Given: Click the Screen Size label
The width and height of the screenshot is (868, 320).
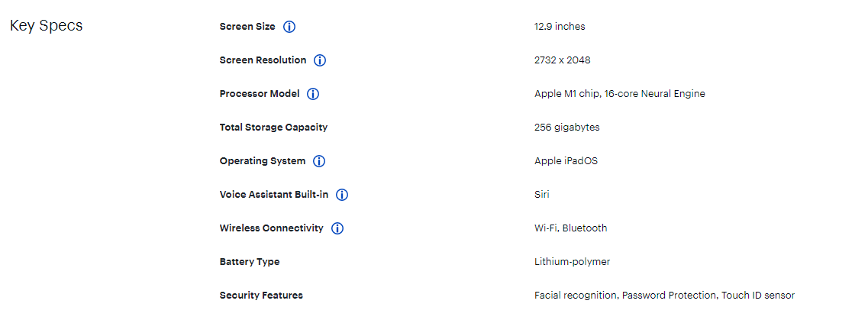Looking at the screenshot, I should (x=247, y=27).
